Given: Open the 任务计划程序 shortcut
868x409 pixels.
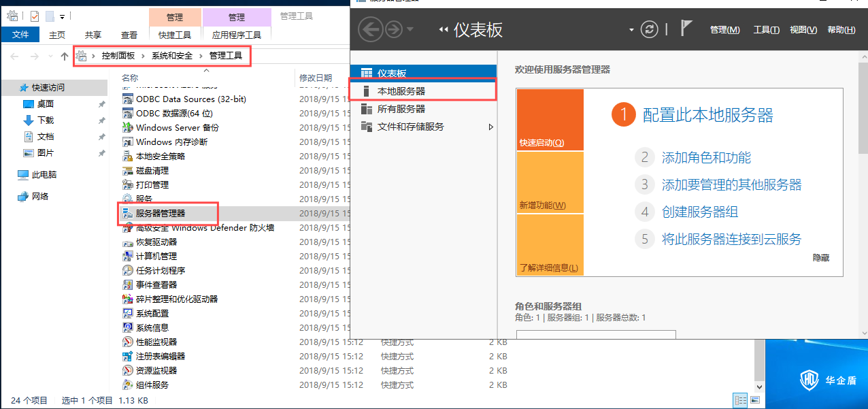Looking at the screenshot, I should [x=160, y=270].
